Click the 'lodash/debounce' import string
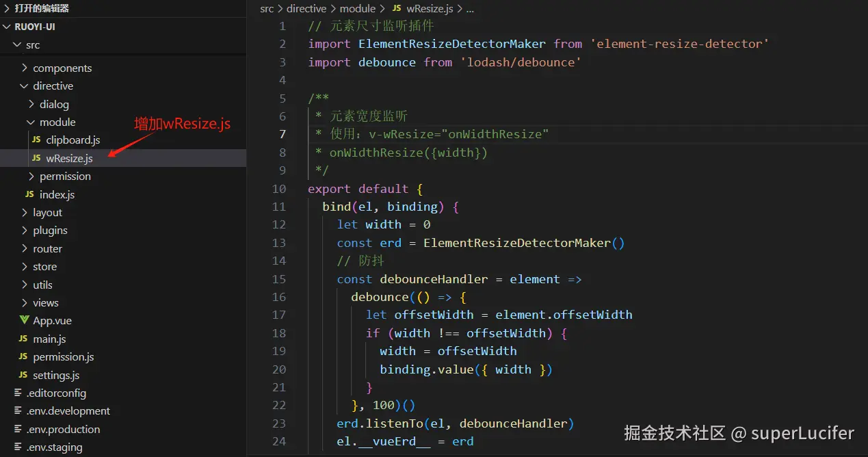868x457 pixels. [521, 62]
